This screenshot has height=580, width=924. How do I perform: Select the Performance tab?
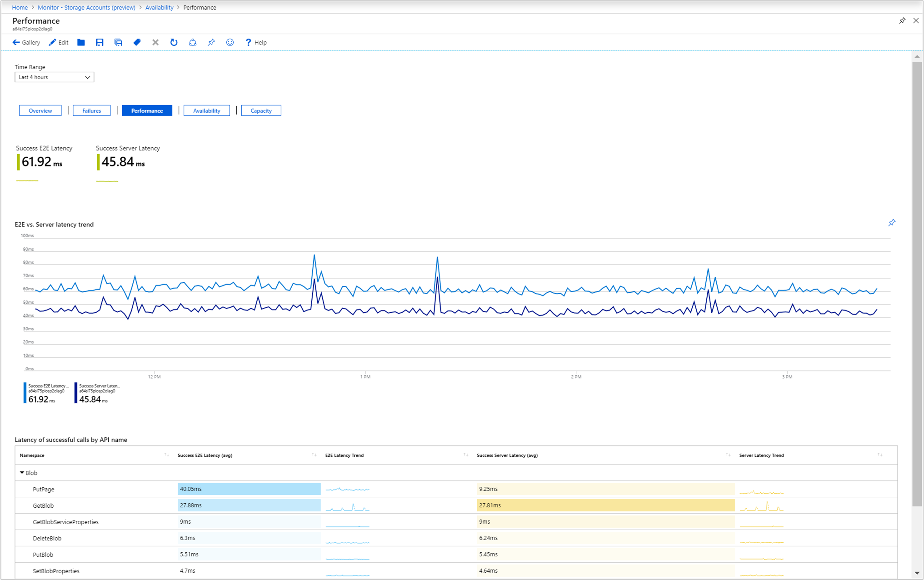click(146, 110)
